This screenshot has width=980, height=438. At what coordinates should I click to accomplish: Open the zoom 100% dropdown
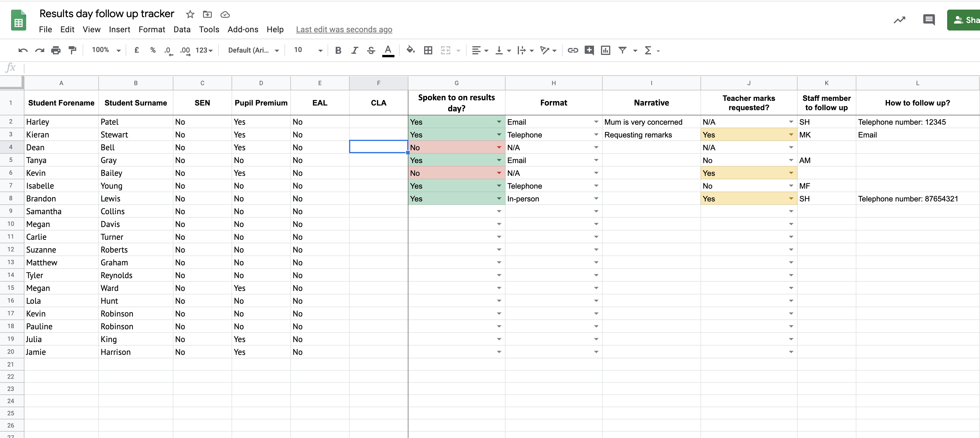pos(106,50)
